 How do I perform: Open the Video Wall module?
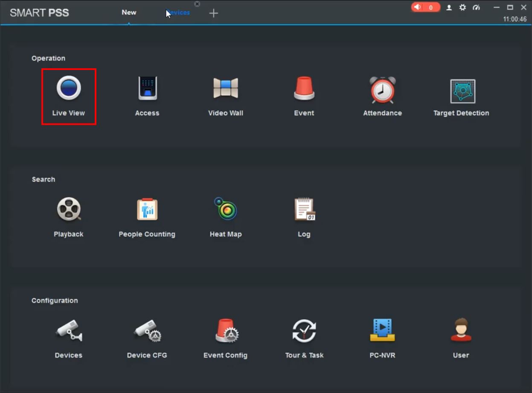[225, 88]
